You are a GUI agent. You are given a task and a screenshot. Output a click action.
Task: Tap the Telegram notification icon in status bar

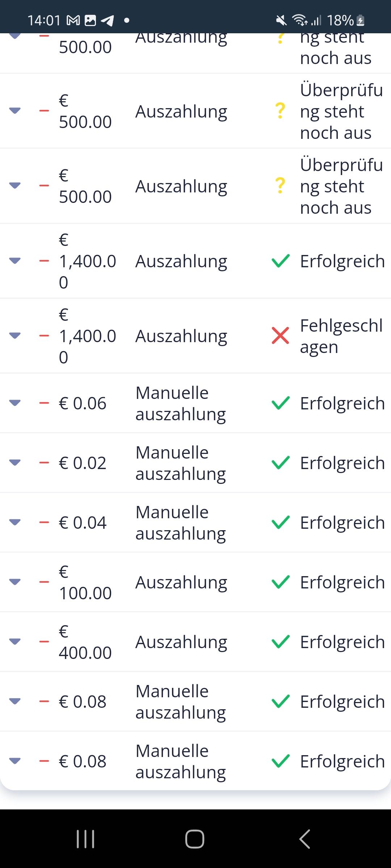tap(107, 21)
